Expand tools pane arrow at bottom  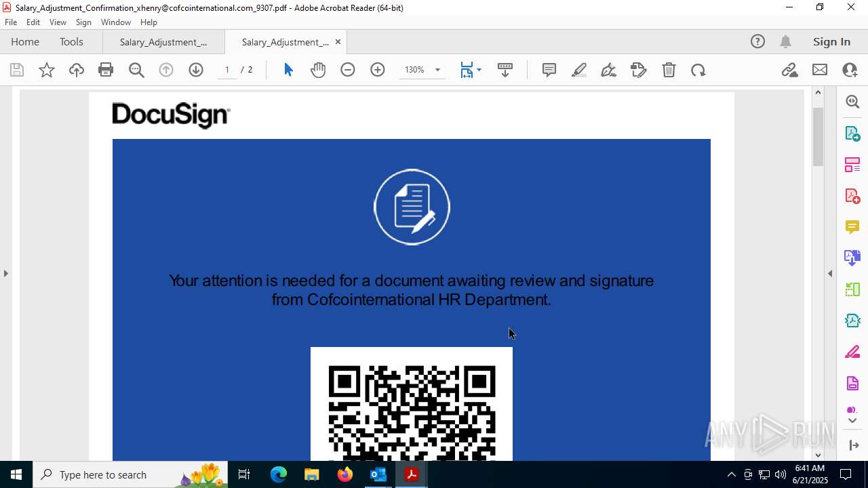(853, 445)
